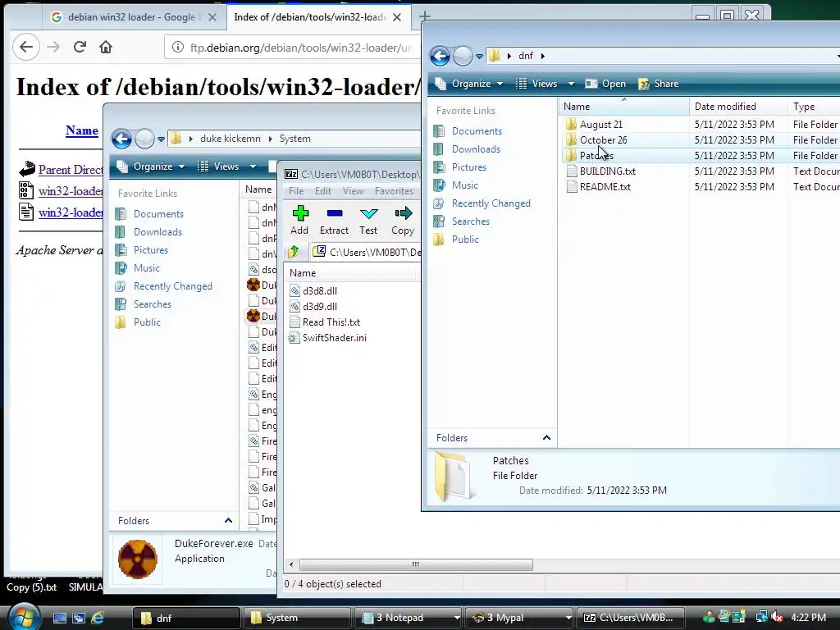Open Parent Directory link on Debian page
Viewport: 840px width, 630px height.
(71, 170)
